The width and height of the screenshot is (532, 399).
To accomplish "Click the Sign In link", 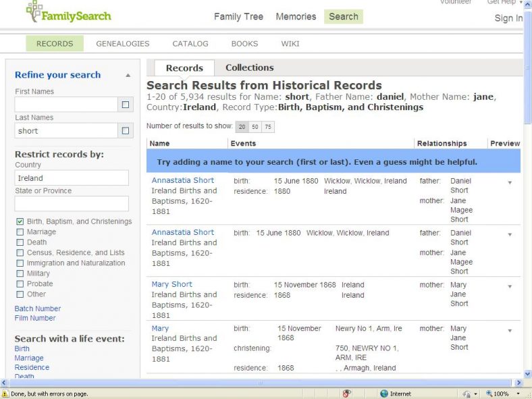I will 508,18.
